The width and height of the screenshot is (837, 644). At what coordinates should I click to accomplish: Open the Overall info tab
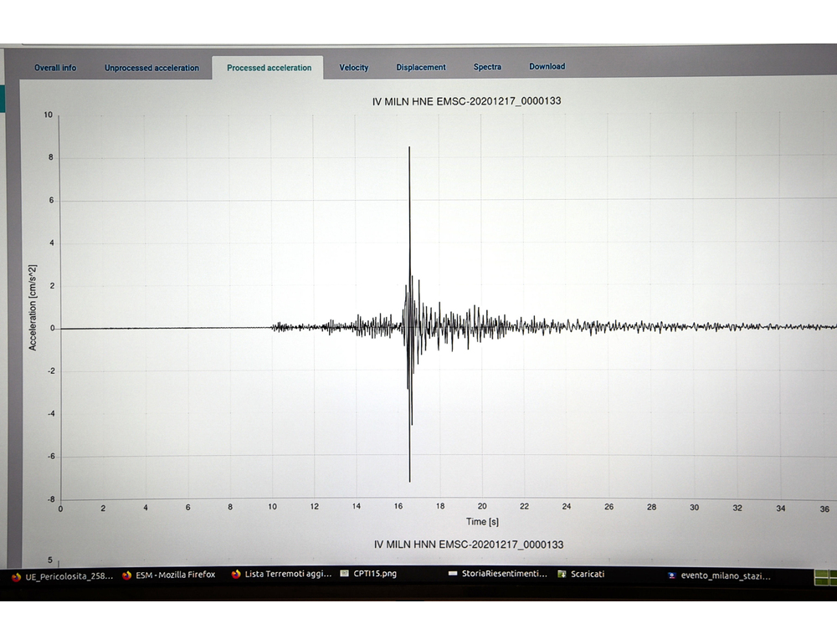(55, 68)
